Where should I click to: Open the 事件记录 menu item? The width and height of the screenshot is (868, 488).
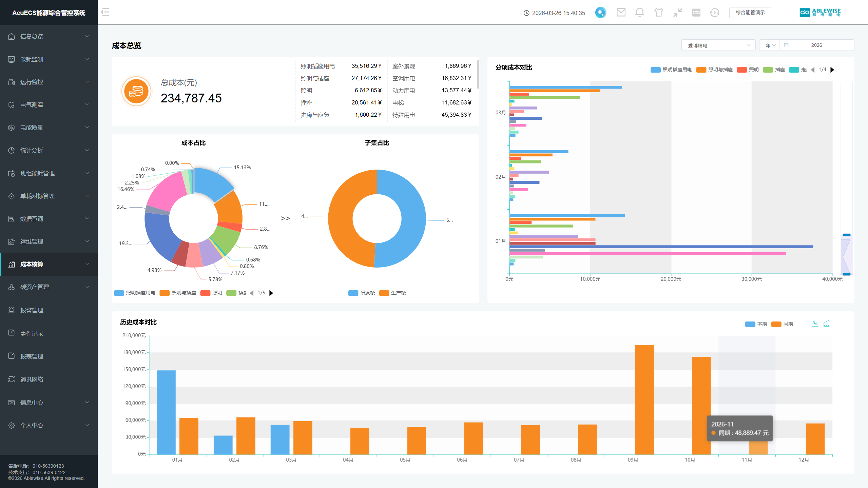coord(32,333)
